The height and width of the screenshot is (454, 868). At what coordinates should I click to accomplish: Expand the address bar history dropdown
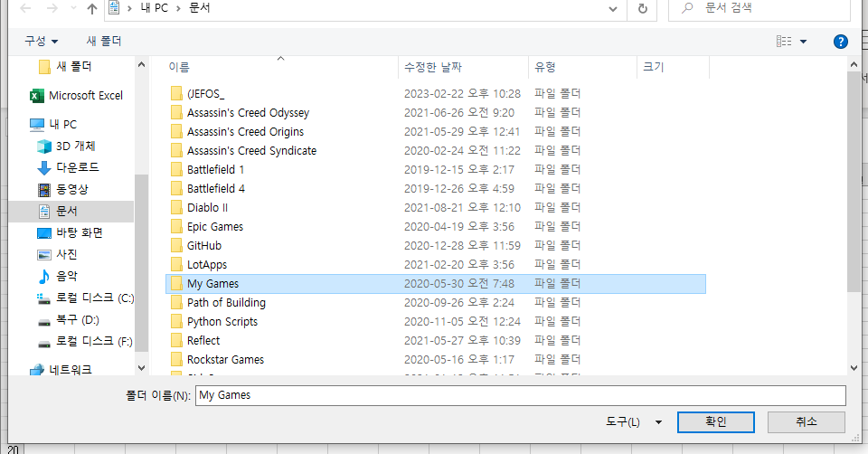613,8
